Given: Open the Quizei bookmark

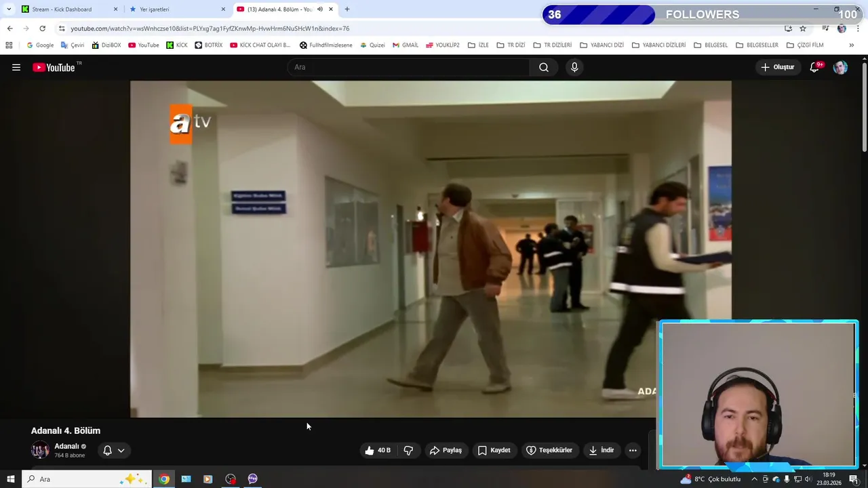Looking at the screenshot, I should 372,45.
